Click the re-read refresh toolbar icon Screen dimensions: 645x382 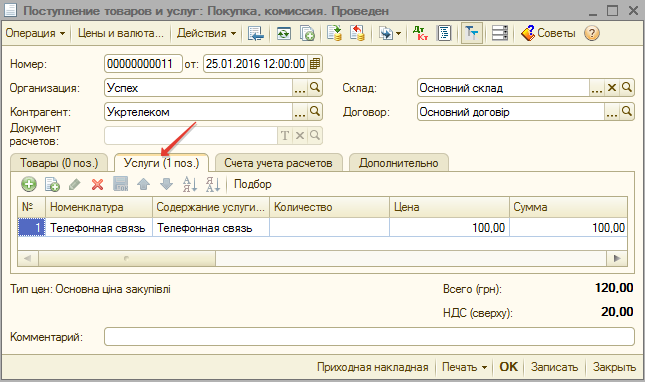click(x=284, y=33)
